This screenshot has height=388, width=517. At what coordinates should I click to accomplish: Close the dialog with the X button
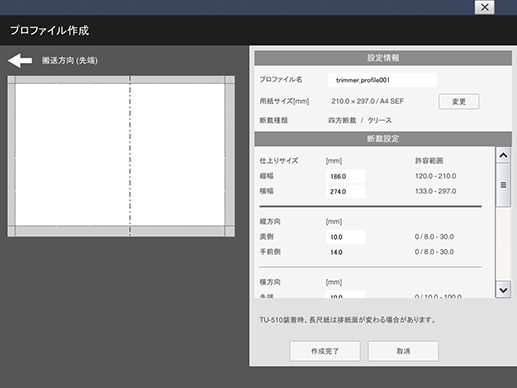pyautogui.click(x=485, y=7)
